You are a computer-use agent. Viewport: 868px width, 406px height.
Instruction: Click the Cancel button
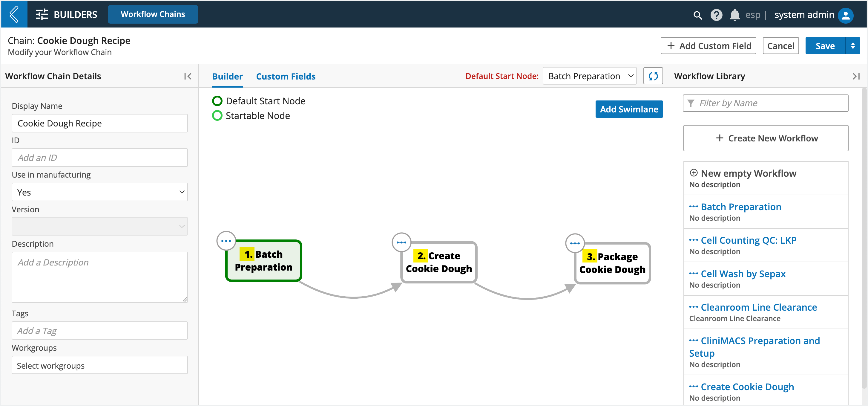point(781,46)
